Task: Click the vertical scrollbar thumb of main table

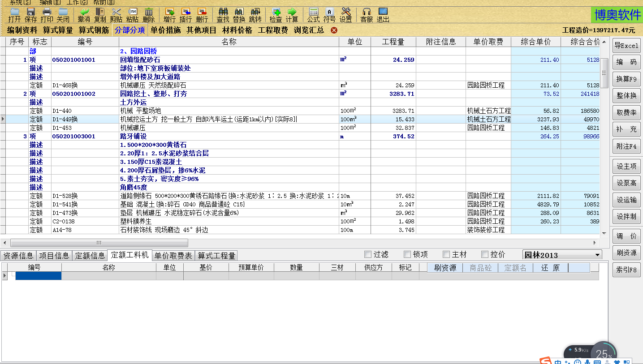Action: [x=604, y=73]
